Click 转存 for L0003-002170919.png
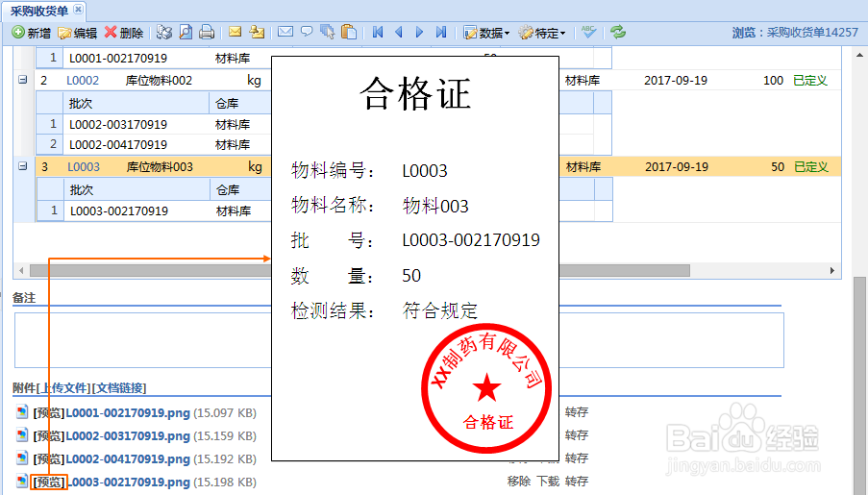The width and height of the screenshot is (868, 495). tap(577, 482)
